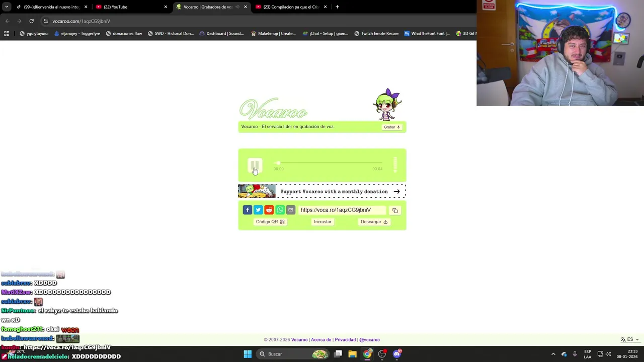The height and width of the screenshot is (362, 644).
Task: Show hidden system tray icons
Action: click(553, 354)
